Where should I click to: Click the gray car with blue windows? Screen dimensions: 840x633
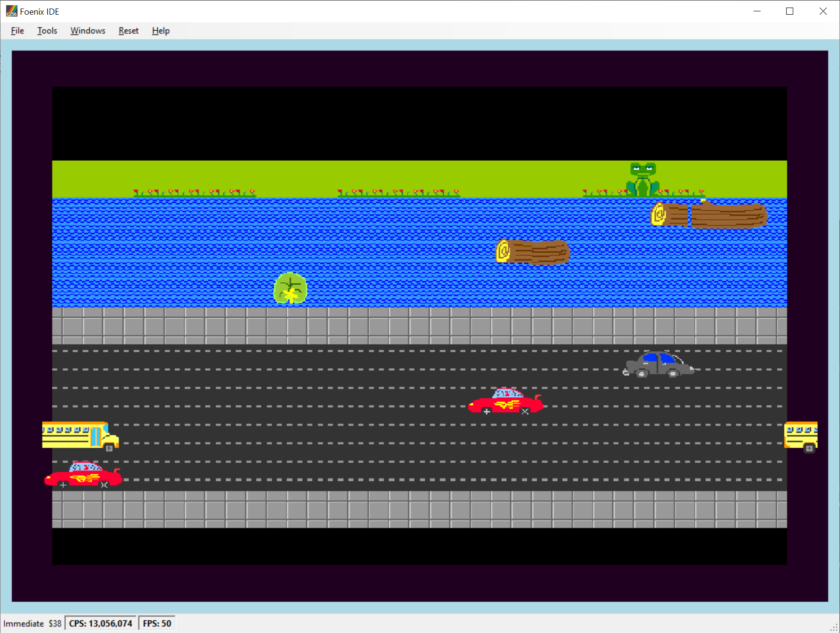pos(659,364)
